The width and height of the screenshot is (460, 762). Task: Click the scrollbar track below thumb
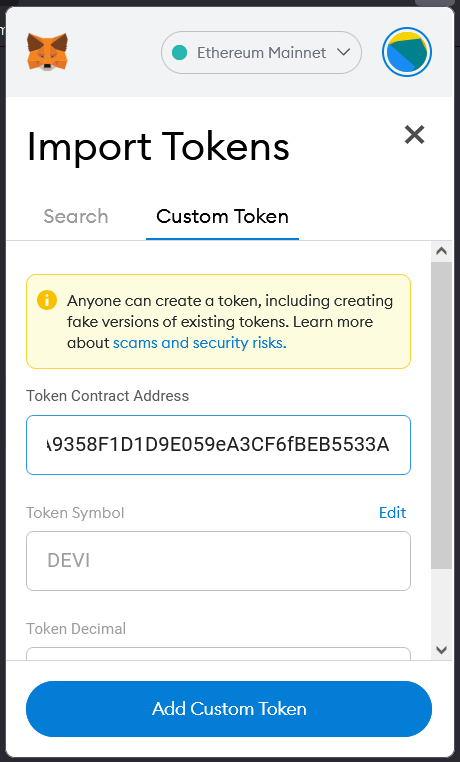coord(442,605)
